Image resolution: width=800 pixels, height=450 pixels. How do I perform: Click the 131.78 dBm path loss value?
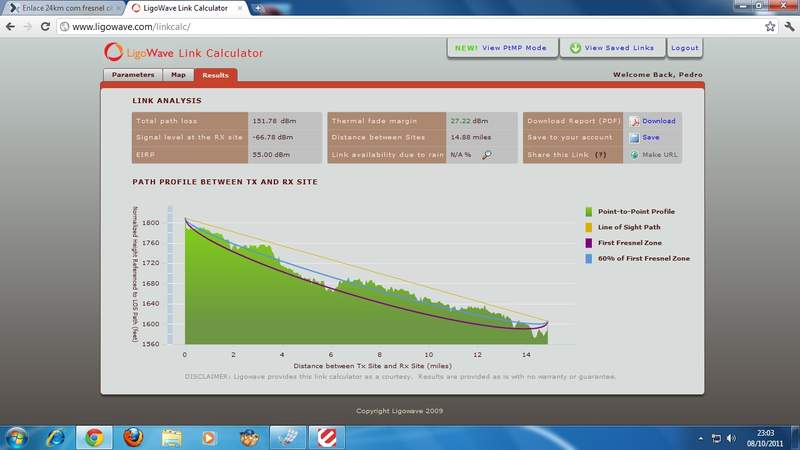(x=274, y=121)
